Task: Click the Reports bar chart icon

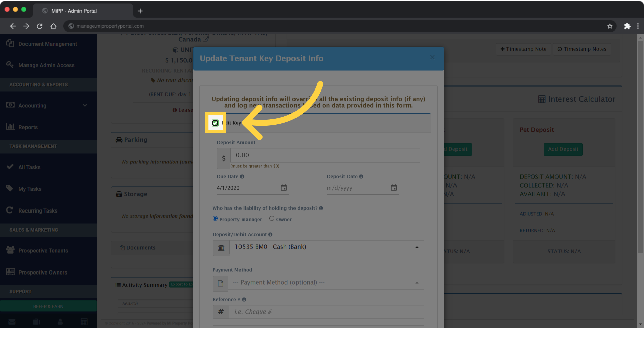Action: click(10, 126)
